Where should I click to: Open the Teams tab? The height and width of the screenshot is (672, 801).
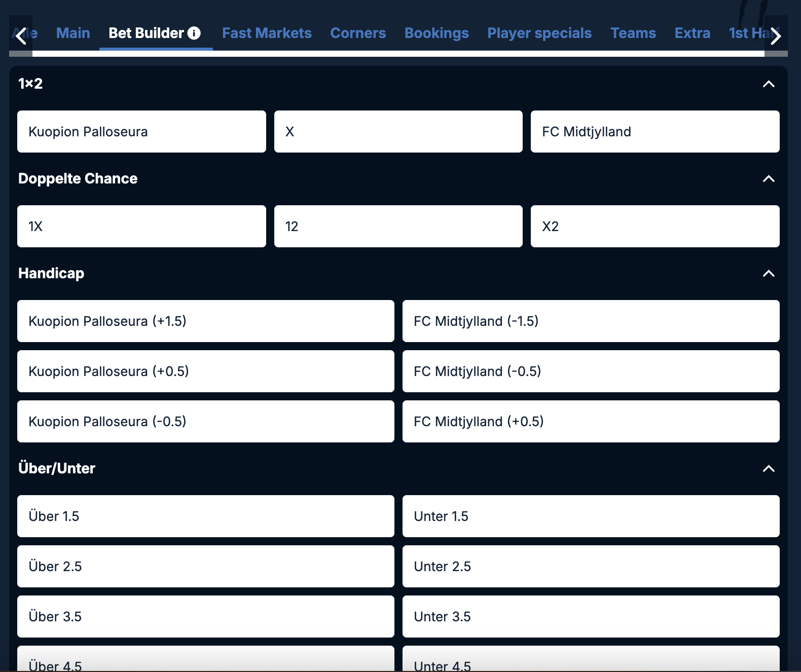click(x=633, y=33)
